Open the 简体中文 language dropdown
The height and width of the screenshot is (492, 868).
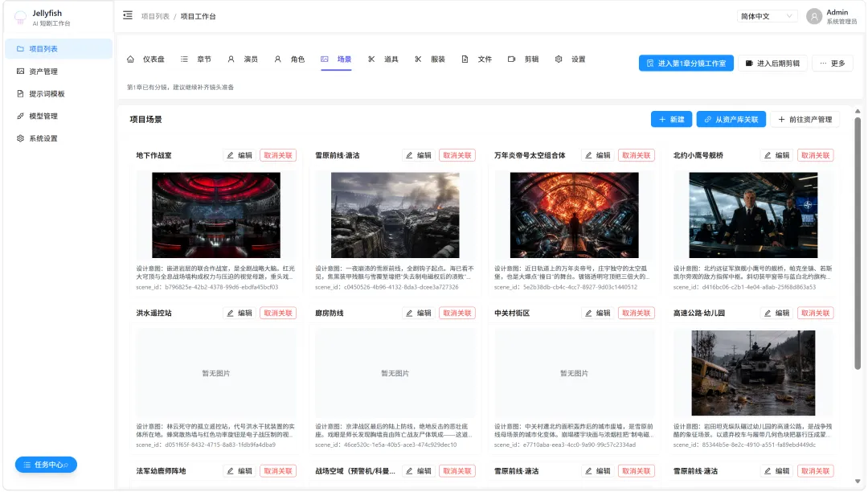767,16
